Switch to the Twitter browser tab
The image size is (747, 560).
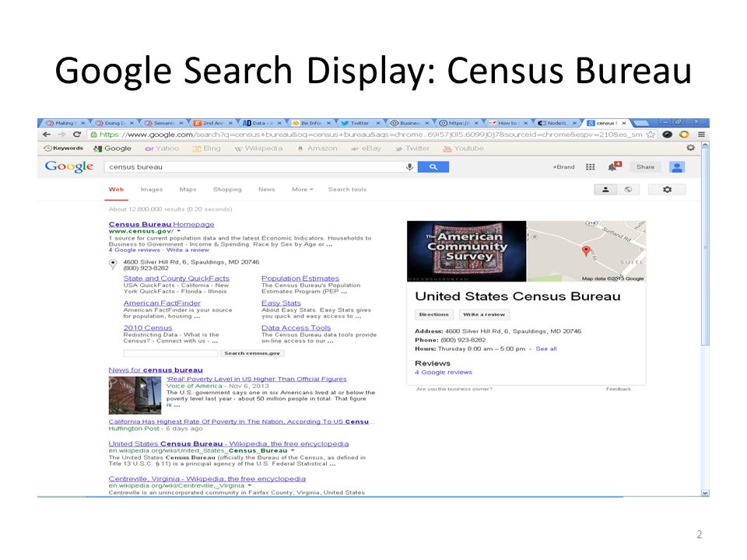coord(359,123)
